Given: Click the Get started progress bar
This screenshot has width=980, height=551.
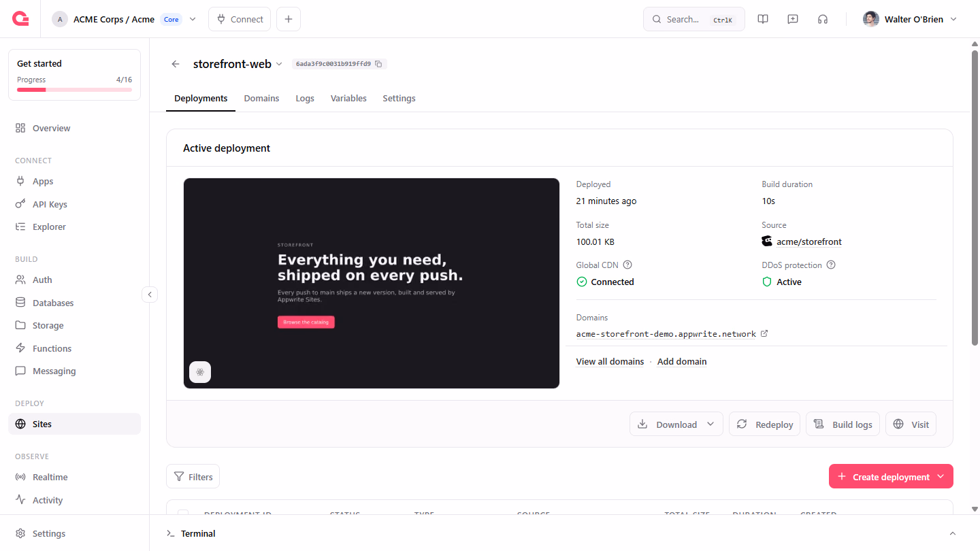Looking at the screenshot, I should 74,89.
